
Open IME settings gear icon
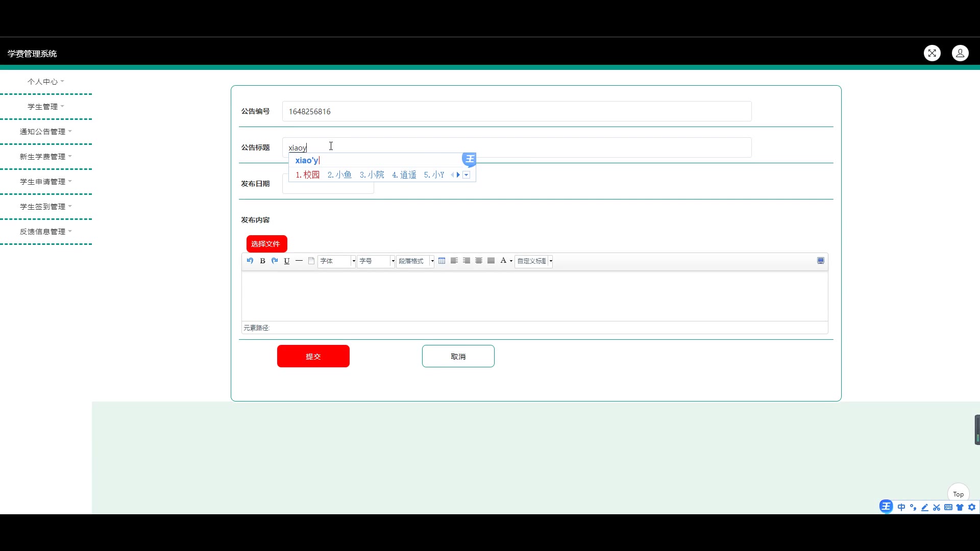coord(972,507)
